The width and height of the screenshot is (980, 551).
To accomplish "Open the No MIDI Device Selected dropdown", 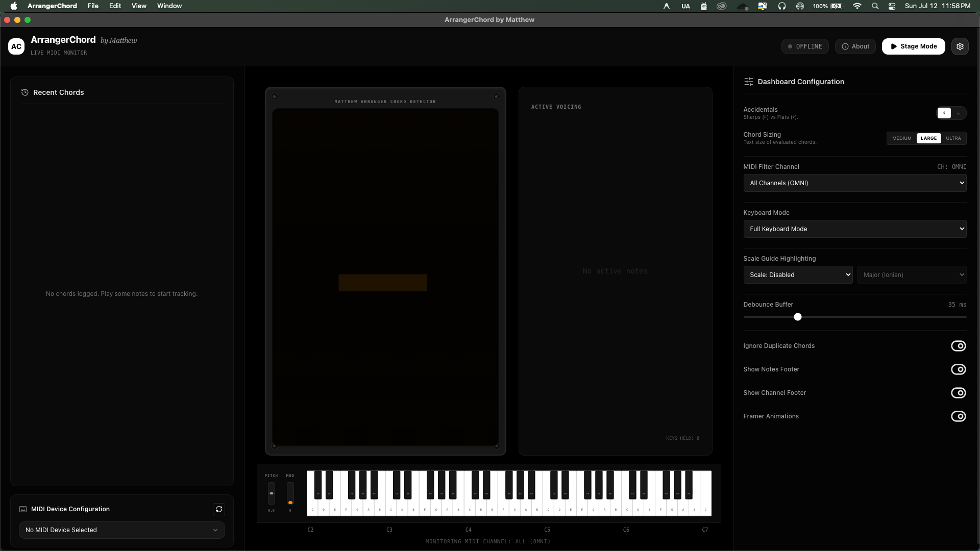I will pos(122,530).
